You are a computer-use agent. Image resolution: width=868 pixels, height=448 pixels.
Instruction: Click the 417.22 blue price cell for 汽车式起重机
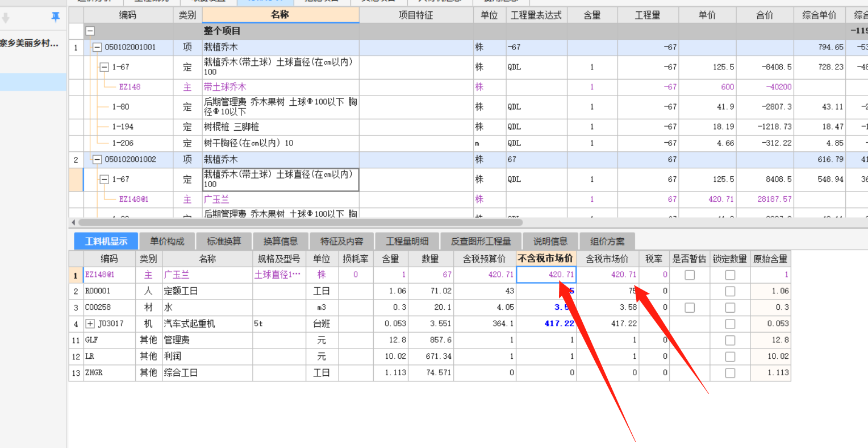546,323
